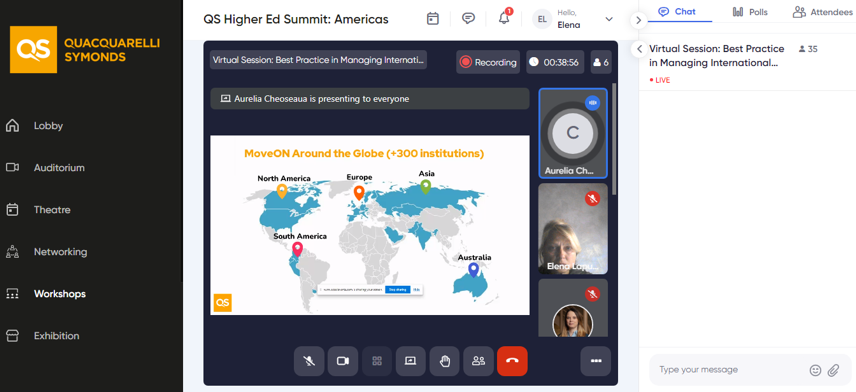Leave the call with the red phone button
The width and height of the screenshot is (856, 392).
point(512,361)
